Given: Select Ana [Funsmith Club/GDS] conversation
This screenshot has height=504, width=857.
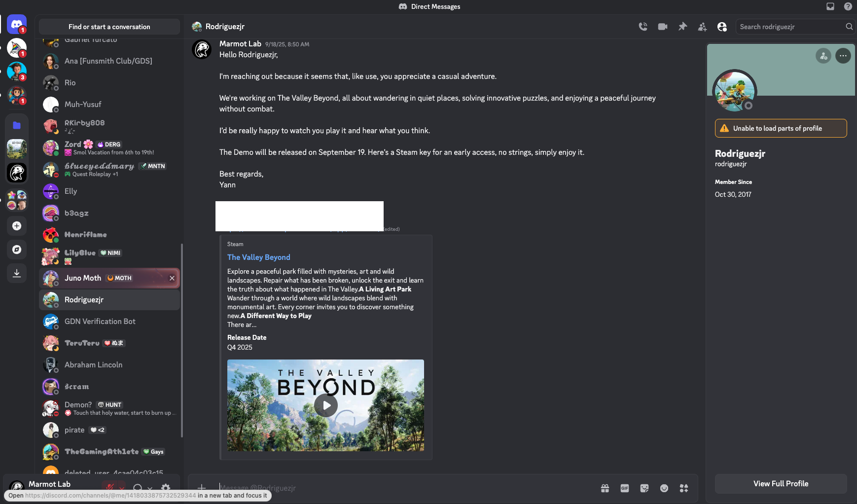Looking at the screenshot, I should tap(109, 61).
